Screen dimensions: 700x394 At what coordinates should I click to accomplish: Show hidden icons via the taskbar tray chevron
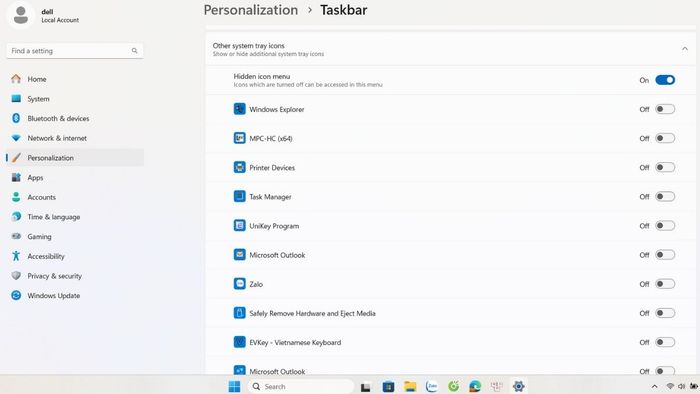654,386
